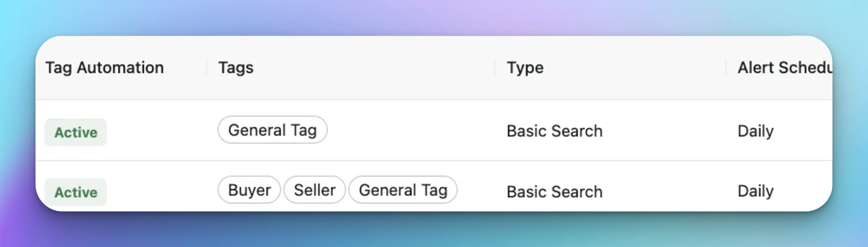Sort by the Tags column header
This screenshot has height=247, width=868.
point(236,68)
